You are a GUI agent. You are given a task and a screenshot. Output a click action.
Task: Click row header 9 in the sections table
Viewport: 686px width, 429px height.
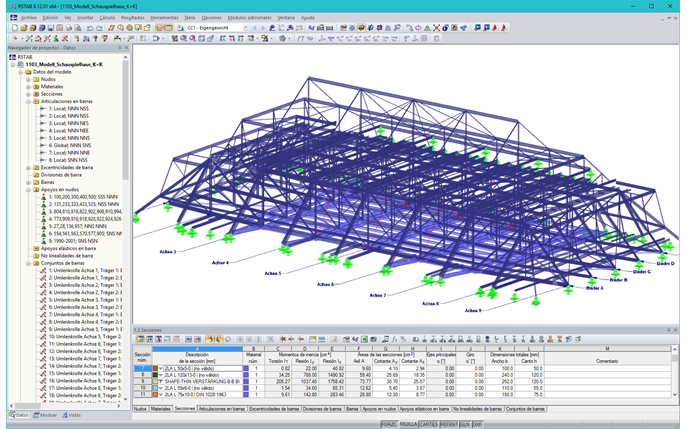pos(143,382)
